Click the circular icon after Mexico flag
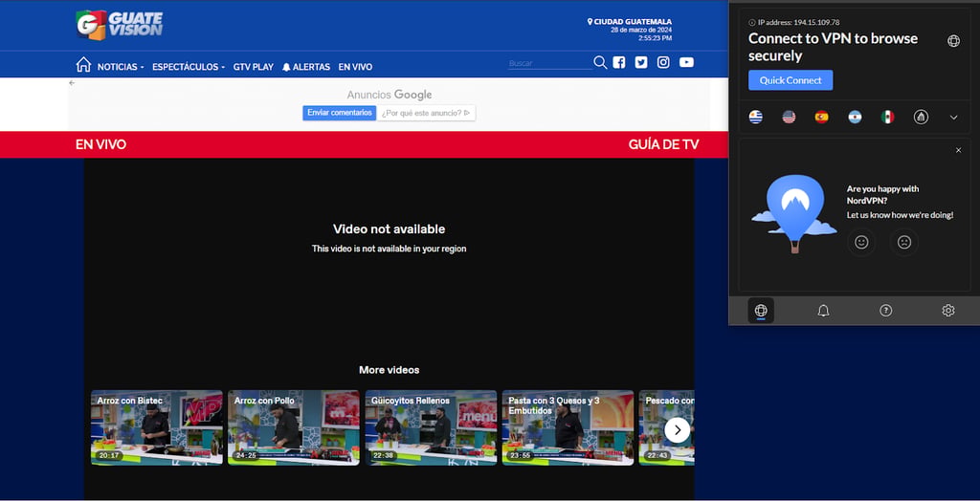The width and height of the screenshot is (980, 501). tap(921, 117)
